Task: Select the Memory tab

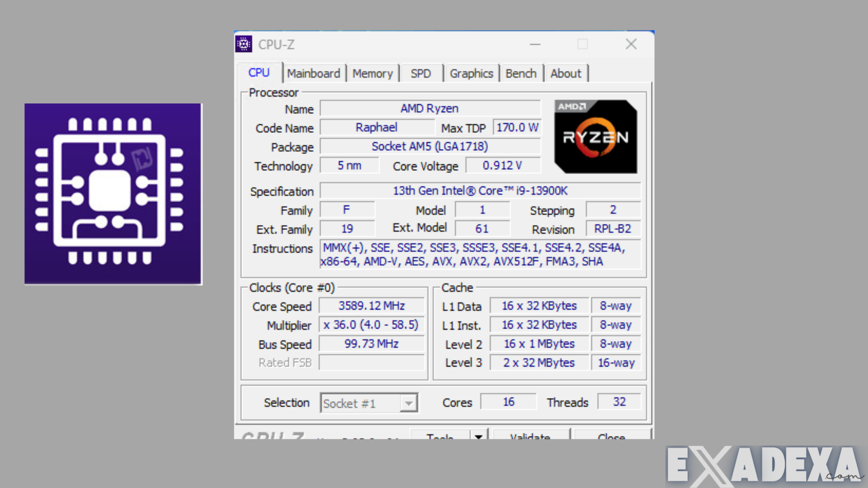Action: (x=373, y=73)
